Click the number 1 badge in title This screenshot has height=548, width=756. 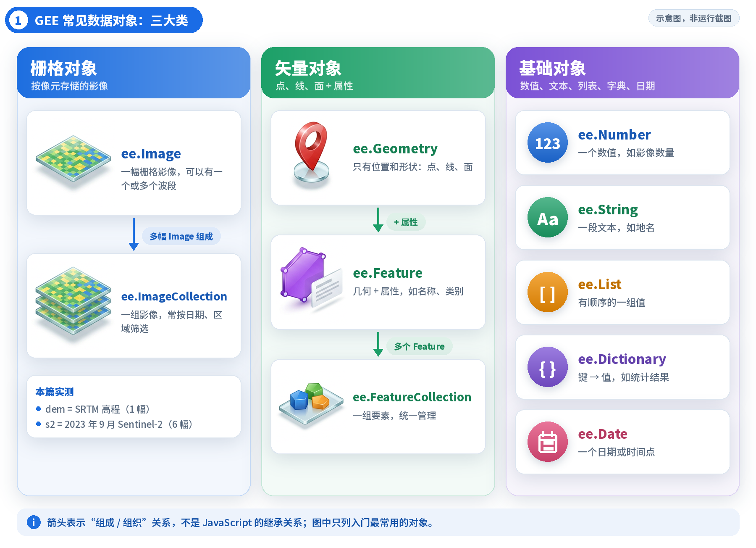click(x=18, y=20)
